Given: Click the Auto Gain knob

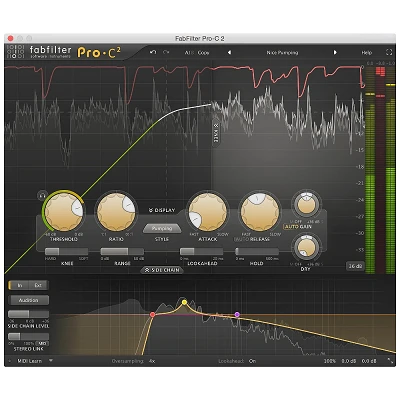Looking at the screenshot, I should (x=306, y=205).
